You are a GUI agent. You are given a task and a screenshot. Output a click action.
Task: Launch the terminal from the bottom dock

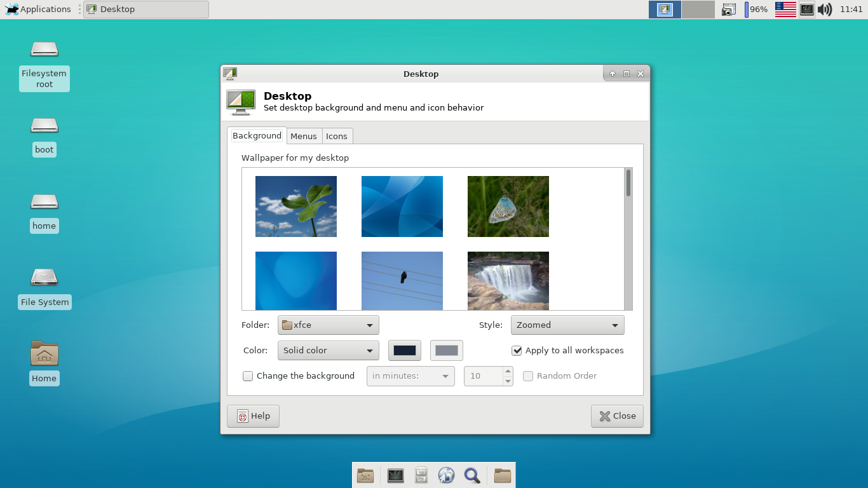click(x=396, y=475)
